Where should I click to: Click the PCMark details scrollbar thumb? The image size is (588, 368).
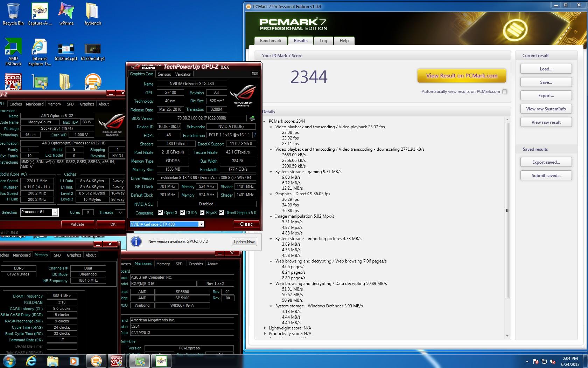[507, 210]
